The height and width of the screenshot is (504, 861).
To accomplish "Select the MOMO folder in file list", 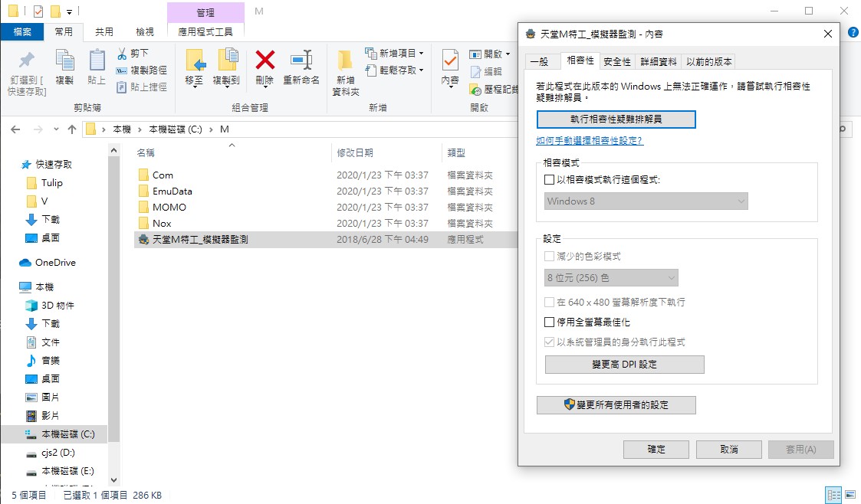I will [x=169, y=207].
